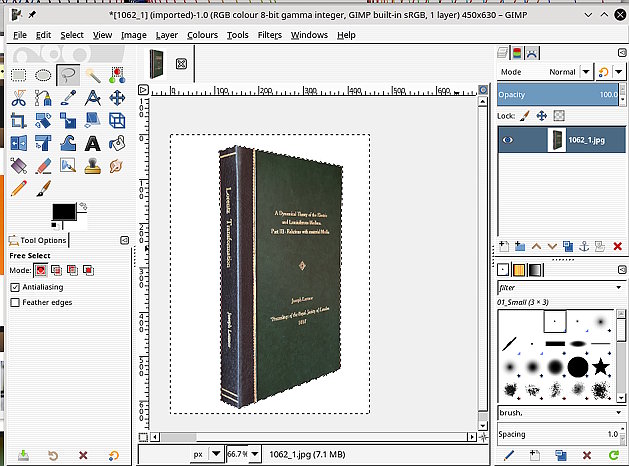
Task: Adjust the layer Opacity slider
Action: coord(558,95)
